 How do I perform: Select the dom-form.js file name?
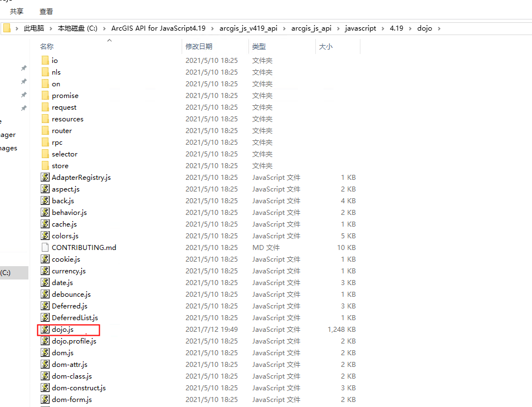(72, 400)
